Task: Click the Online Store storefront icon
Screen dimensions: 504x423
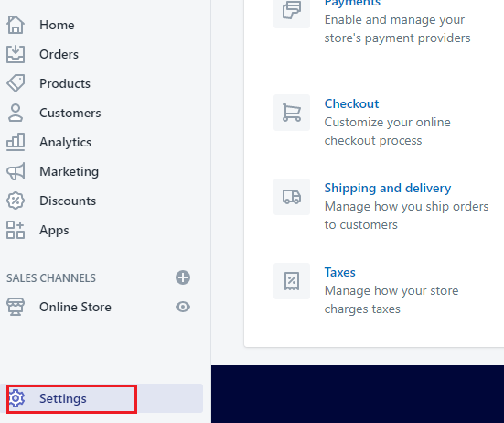Action: pyautogui.click(x=16, y=307)
